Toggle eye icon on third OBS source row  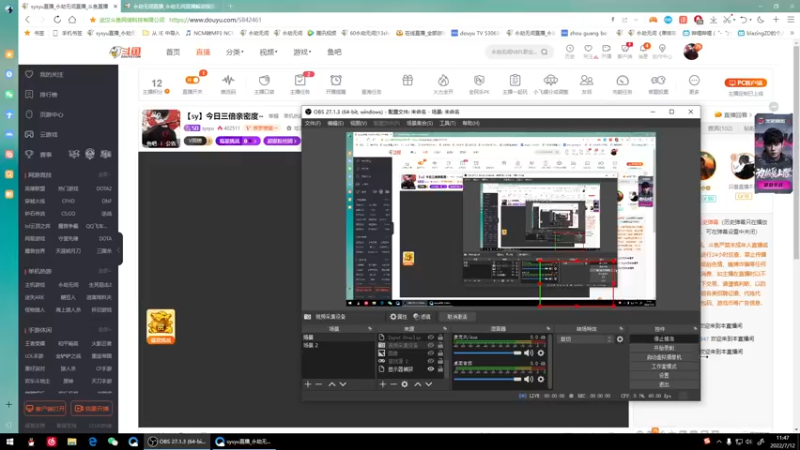tap(431, 353)
